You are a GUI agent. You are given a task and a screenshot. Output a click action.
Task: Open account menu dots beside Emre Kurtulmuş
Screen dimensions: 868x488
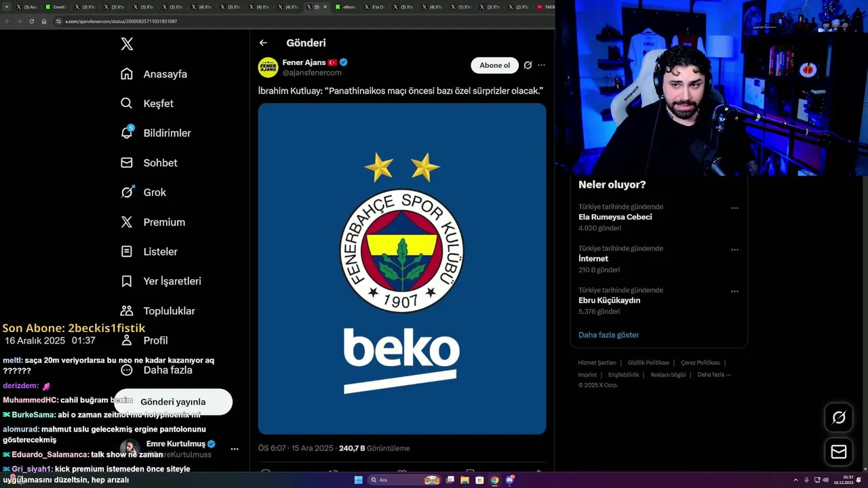235,449
